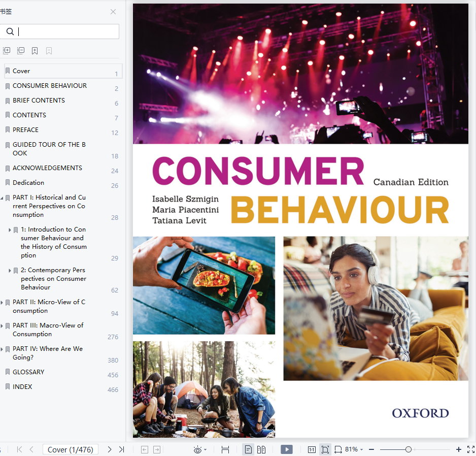Enter full screen mode icon
476x456 pixels.
click(x=471, y=449)
